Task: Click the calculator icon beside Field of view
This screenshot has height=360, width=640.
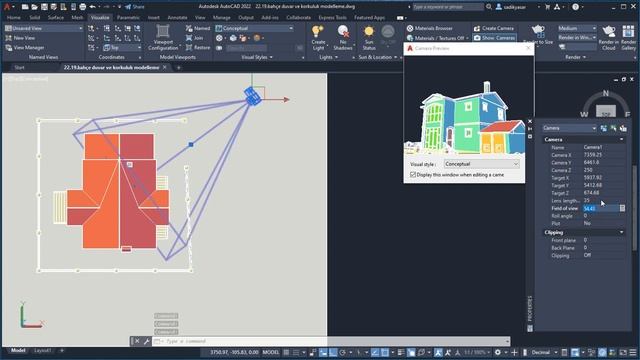Action: tap(622, 208)
